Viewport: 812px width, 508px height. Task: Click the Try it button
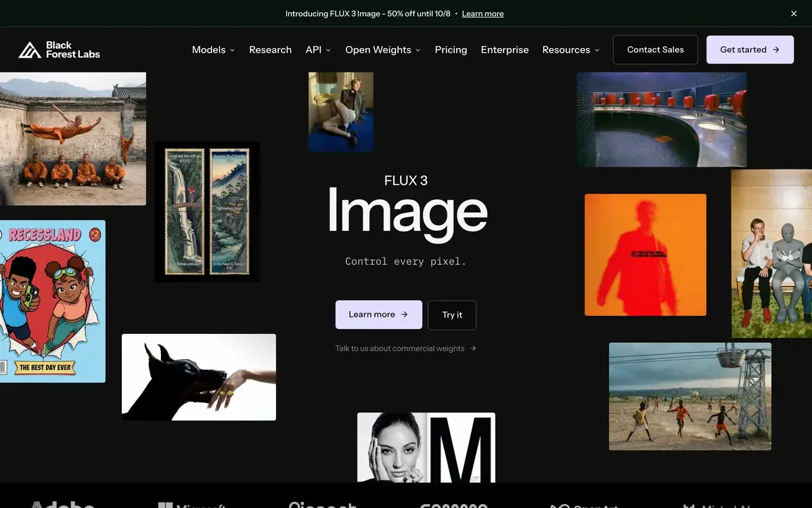452,315
